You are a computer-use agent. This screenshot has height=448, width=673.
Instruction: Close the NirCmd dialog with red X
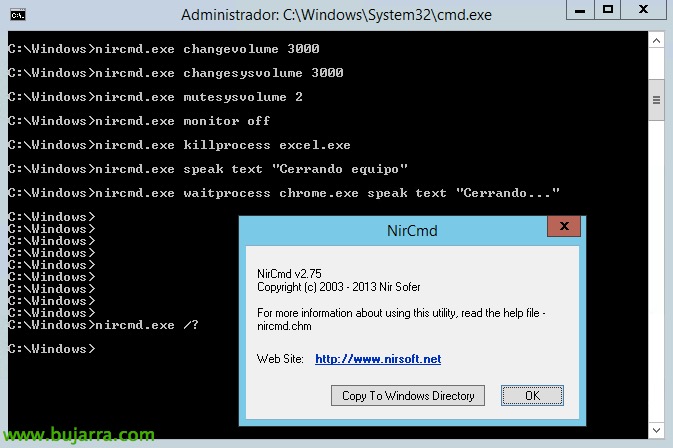tap(563, 228)
